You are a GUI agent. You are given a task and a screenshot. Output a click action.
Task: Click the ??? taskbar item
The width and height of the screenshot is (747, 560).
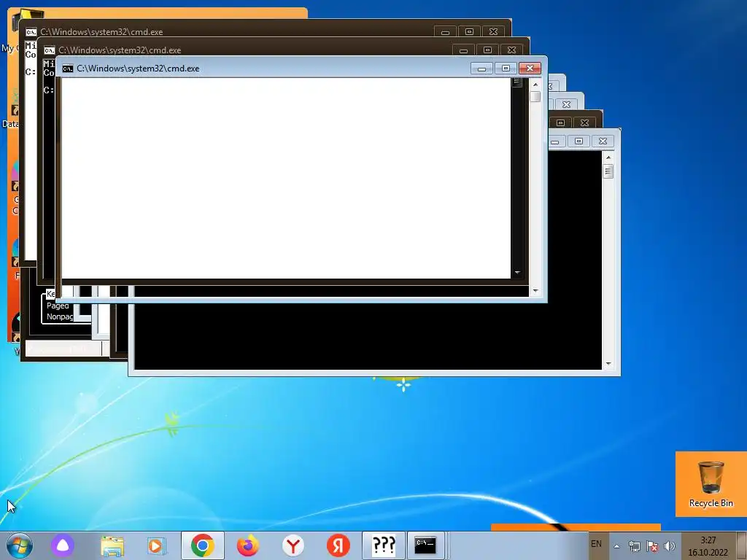[x=384, y=545]
